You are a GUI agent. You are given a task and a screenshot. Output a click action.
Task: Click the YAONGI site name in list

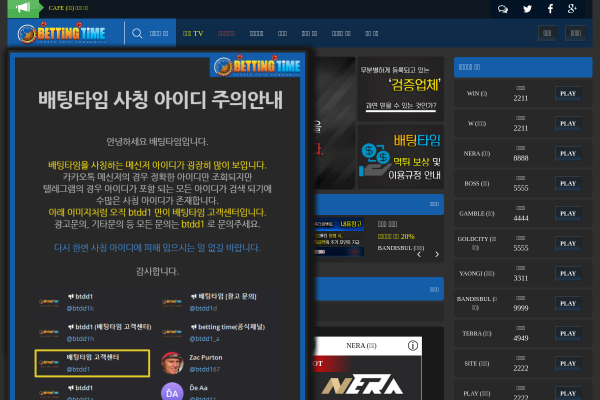(x=477, y=273)
